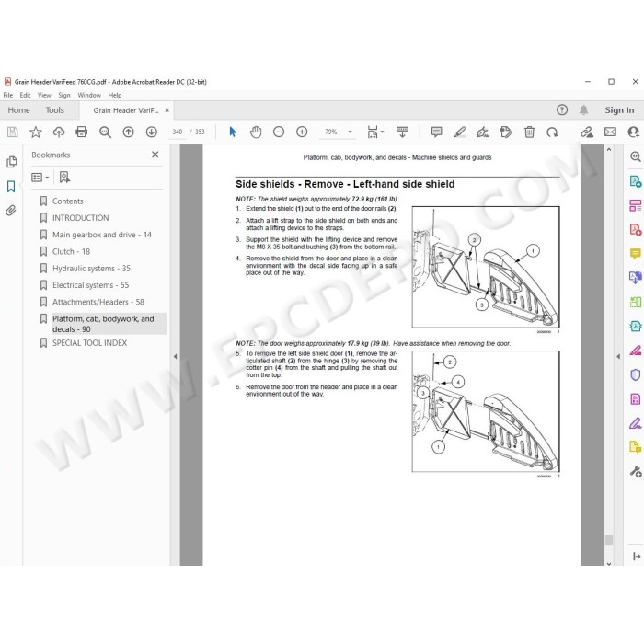Open the attachments paperclip panel

click(11, 211)
